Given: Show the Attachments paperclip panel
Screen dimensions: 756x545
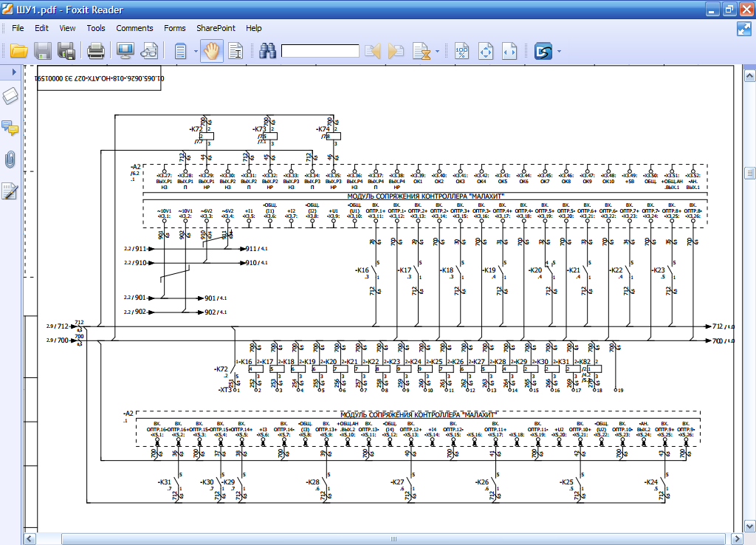Looking at the screenshot, I should tap(10, 159).
